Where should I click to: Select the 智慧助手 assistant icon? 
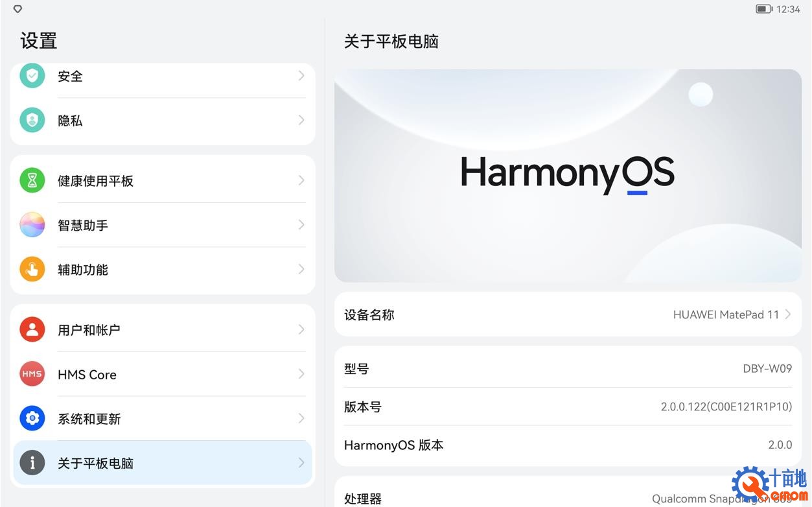32,225
